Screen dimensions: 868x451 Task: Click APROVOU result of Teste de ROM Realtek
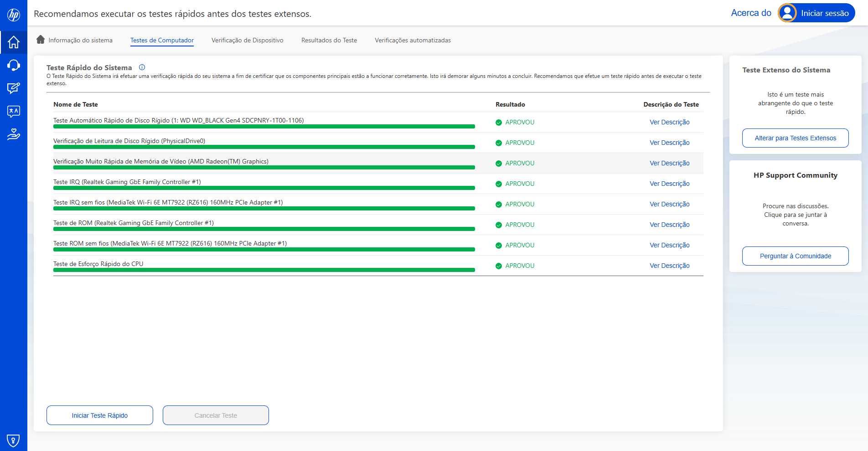(520, 225)
